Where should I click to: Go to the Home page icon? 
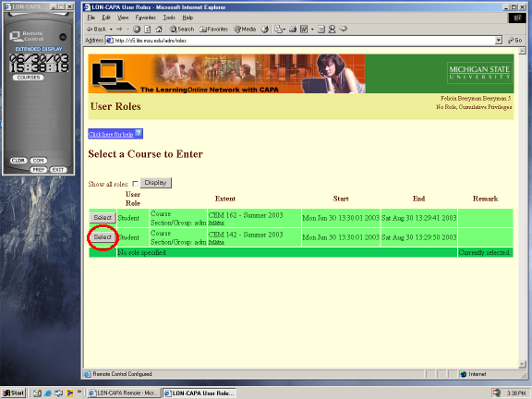click(159, 30)
